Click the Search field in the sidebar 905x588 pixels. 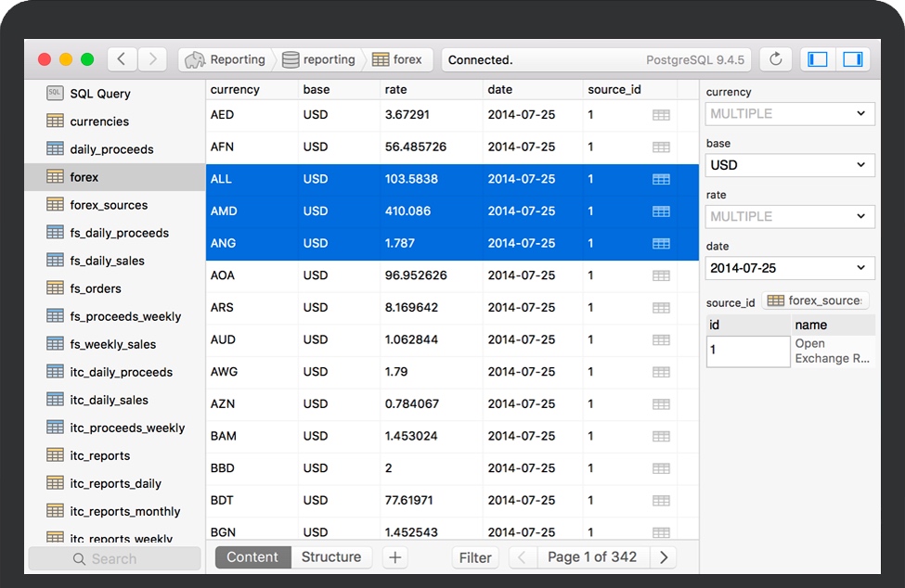tap(114, 558)
